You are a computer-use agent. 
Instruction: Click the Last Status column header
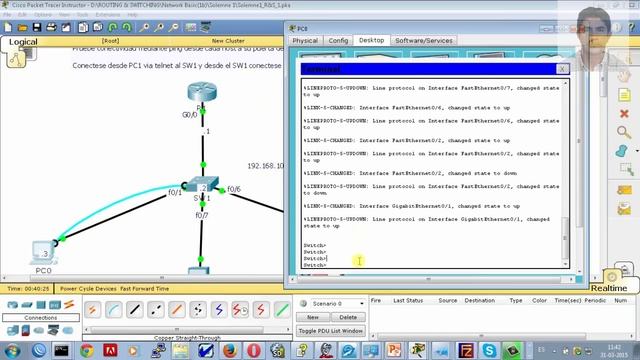[x=408, y=300]
